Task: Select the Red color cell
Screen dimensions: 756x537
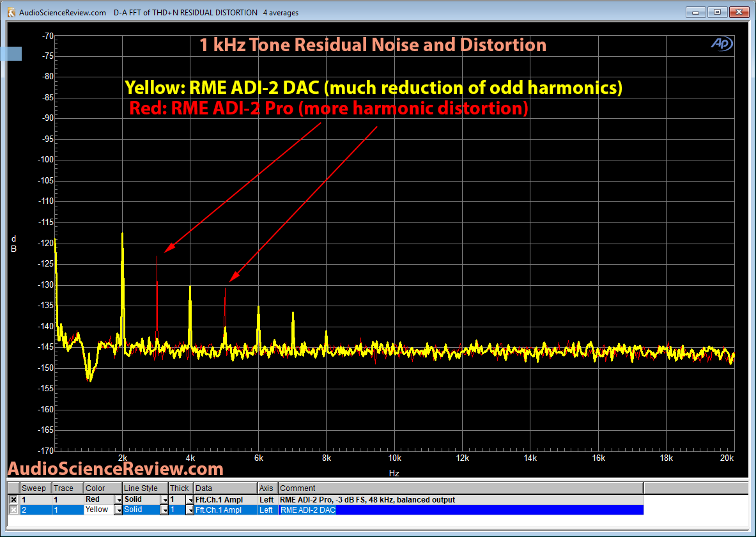Action: pos(99,500)
